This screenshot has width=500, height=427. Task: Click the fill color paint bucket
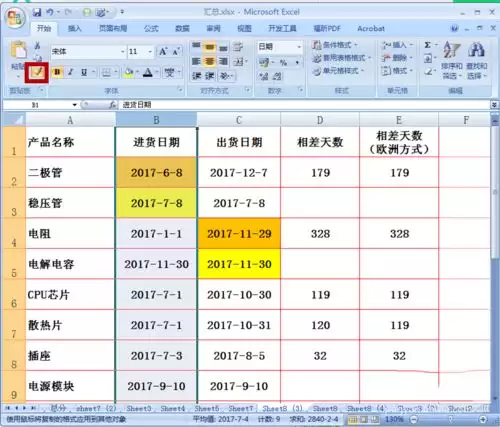(128, 72)
